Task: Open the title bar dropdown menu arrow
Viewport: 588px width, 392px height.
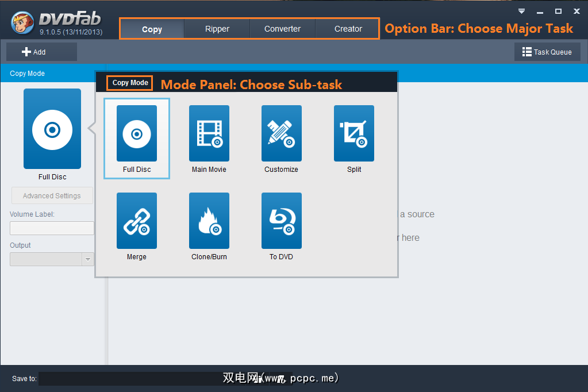Action: pos(521,11)
